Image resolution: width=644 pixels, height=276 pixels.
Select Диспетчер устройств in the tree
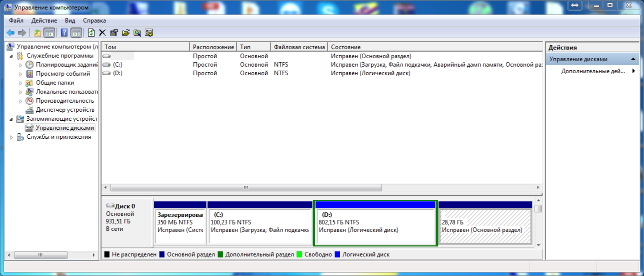(x=65, y=110)
